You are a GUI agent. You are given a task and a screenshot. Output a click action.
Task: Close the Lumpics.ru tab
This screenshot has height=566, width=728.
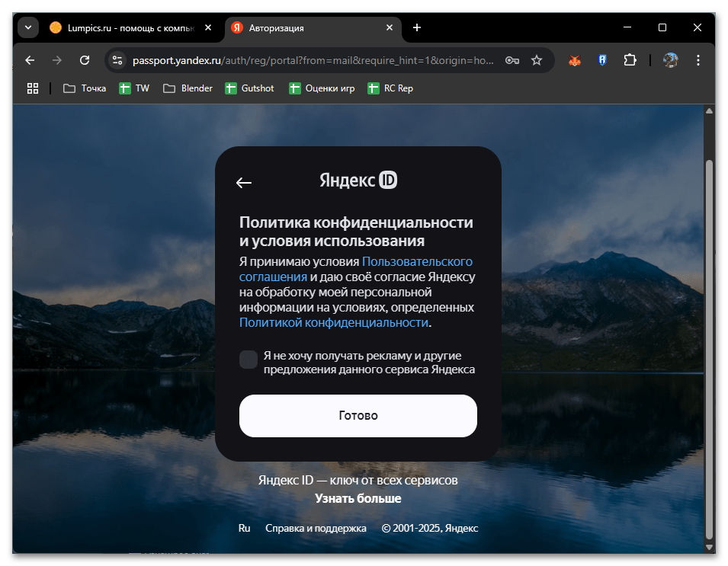pos(208,28)
